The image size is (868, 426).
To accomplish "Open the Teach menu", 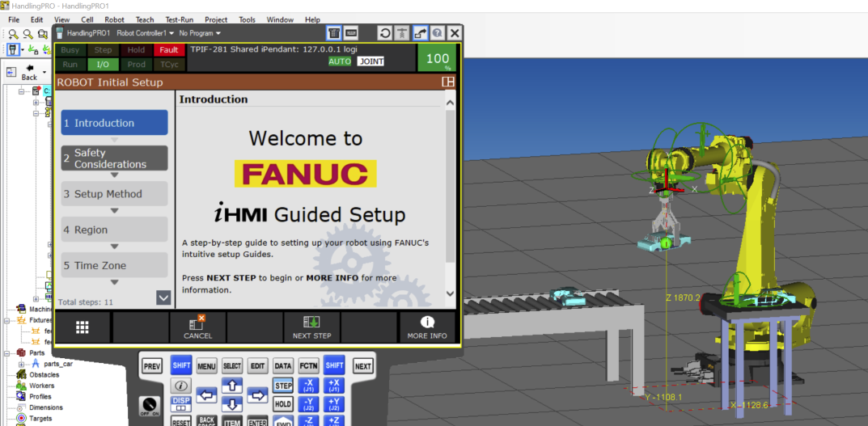I will [145, 19].
